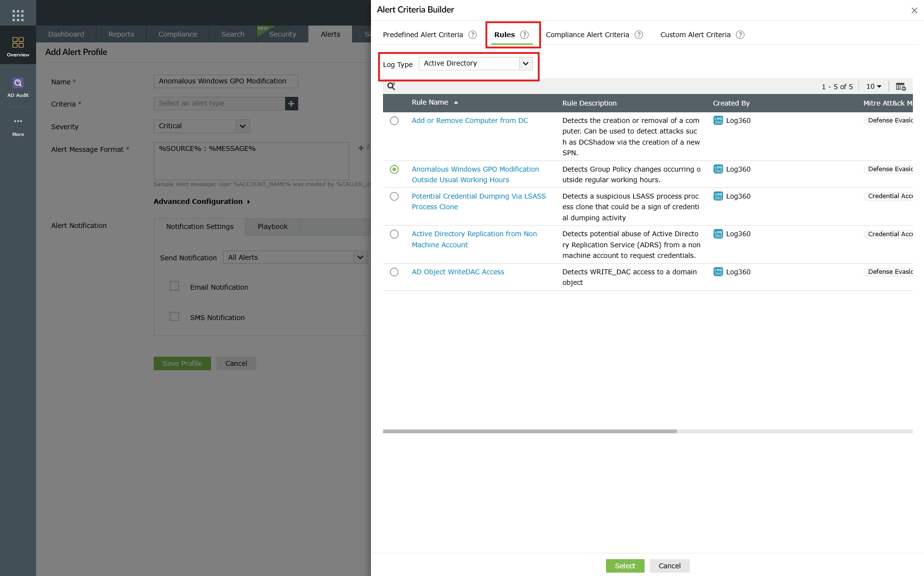Click the Name input field showing Anomalous Windows GPO Modification

tap(225, 81)
